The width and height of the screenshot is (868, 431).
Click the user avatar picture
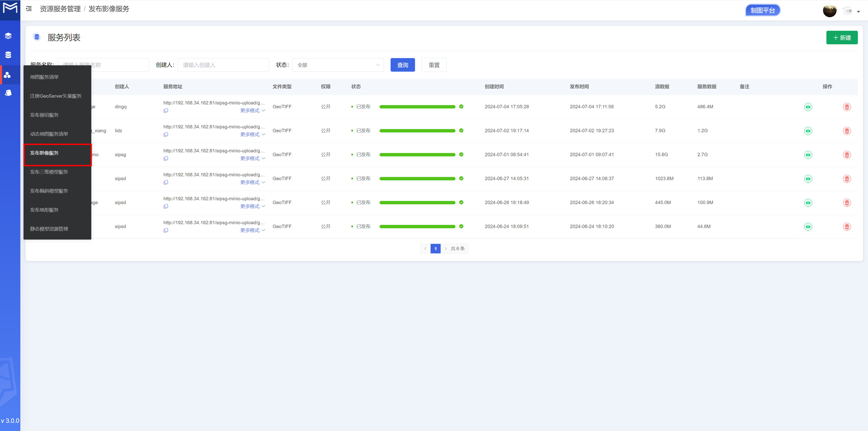[x=830, y=10]
